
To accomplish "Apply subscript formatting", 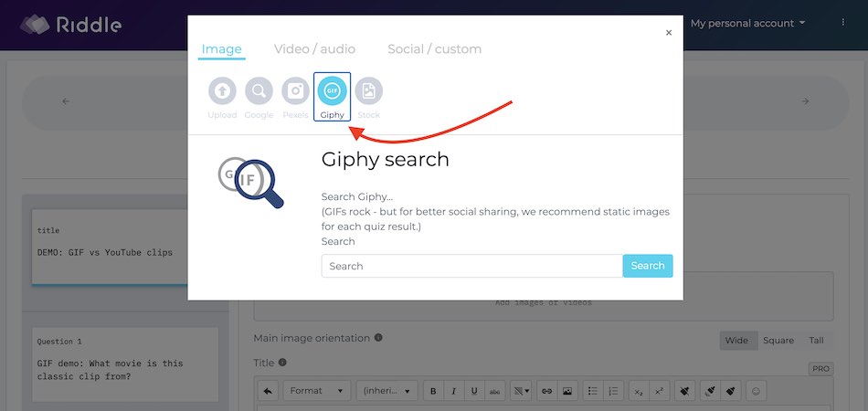I will 639,391.
